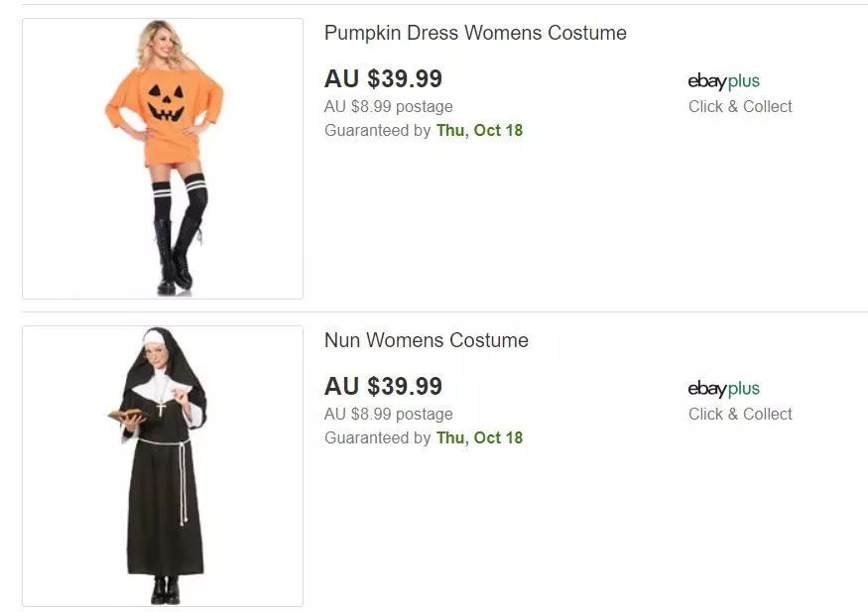Click the jack-o-lantern face on the orange dress
The image size is (868, 612).
(165, 102)
